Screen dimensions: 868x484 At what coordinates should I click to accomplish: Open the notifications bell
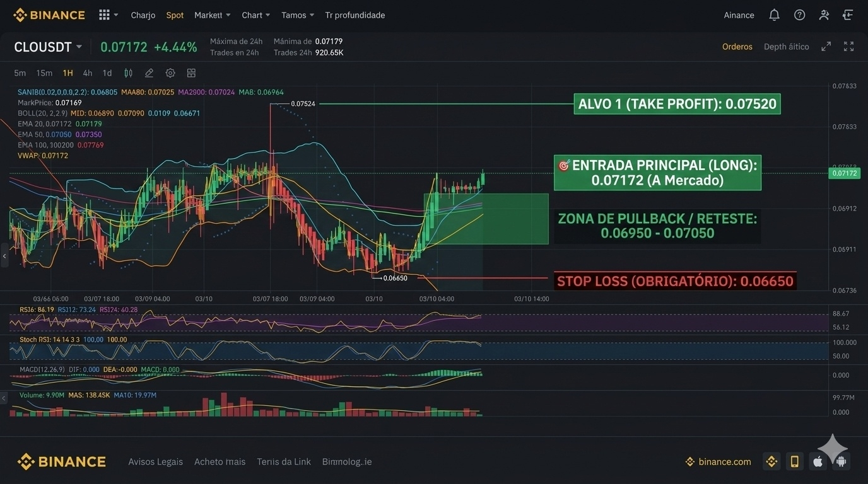774,15
